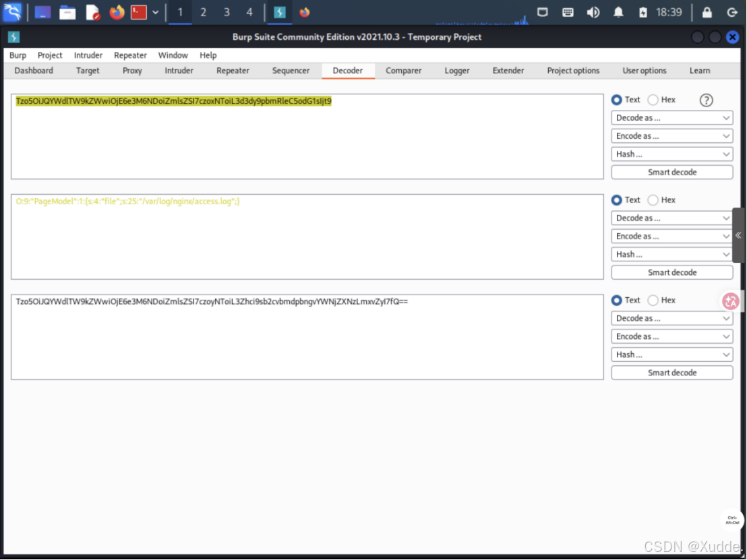The width and height of the screenshot is (747, 560).
Task: Expand the side panel double-chevron handle
Action: [x=738, y=235]
